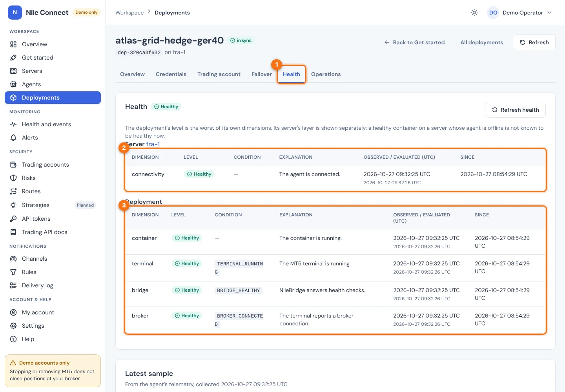
Task: Click the in sync status badge
Action: tap(241, 40)
